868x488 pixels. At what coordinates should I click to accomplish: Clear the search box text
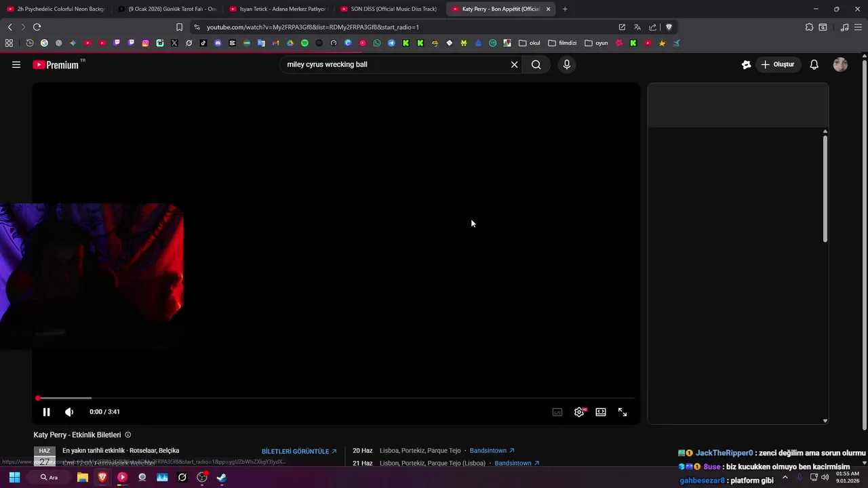click(514, 64)
